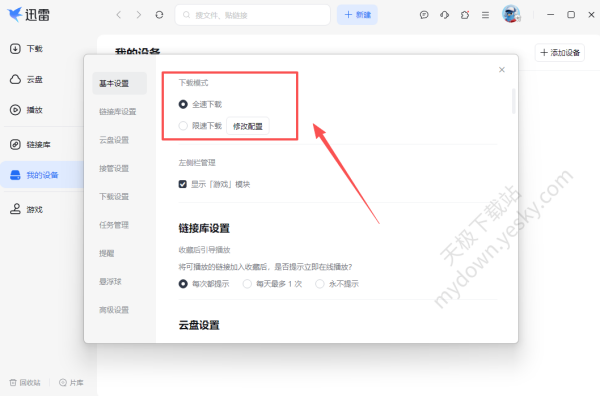600x396 pixels.
Task: Open the hamburger main menu icon
Action: click(485, 15)
